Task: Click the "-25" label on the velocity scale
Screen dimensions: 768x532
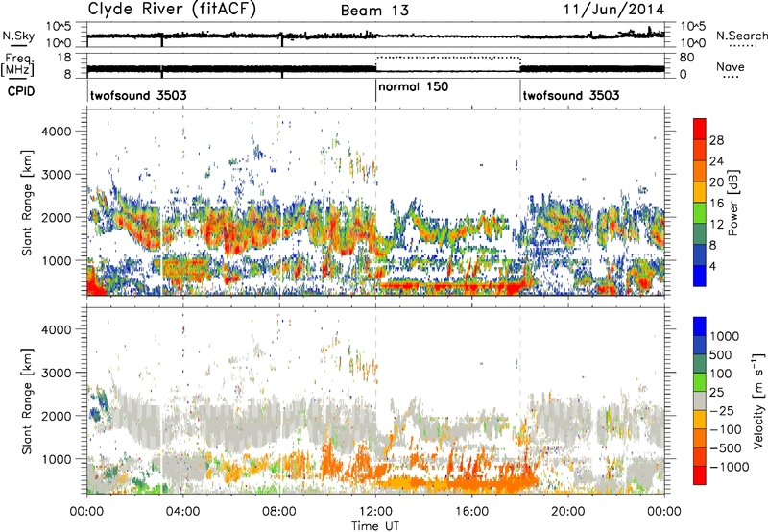Action: coord(724,410)
